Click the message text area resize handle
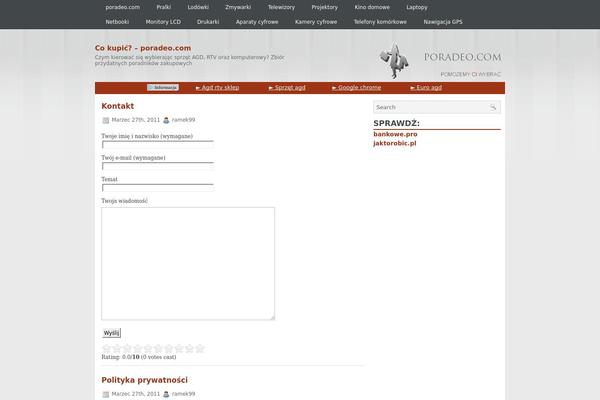Image resolution: width=600 pixels, height=400 pixels. (272, 317)
